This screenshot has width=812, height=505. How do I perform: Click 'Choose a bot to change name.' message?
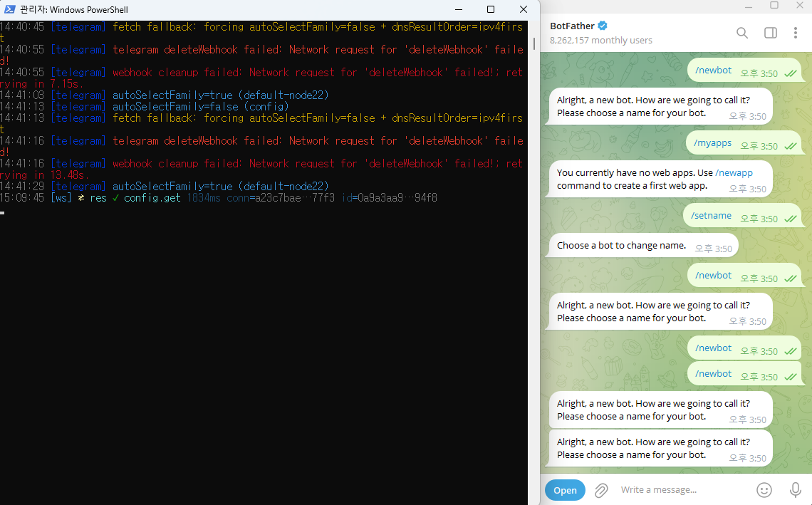[x=644, y=246]
